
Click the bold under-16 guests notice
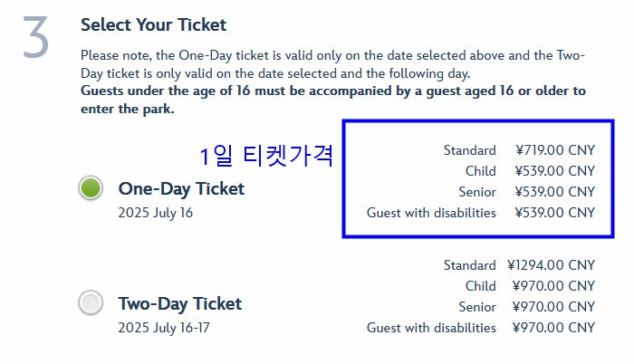tap(332, 100)
